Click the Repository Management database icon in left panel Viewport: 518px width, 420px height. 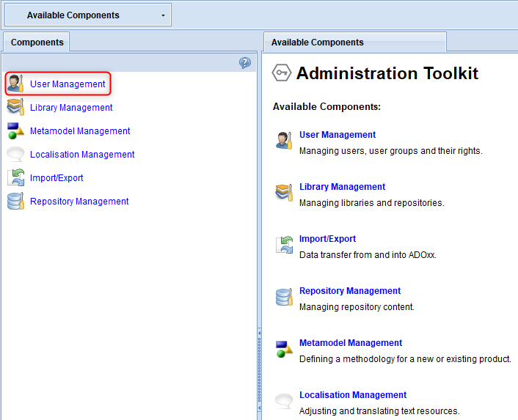(15, 201)
